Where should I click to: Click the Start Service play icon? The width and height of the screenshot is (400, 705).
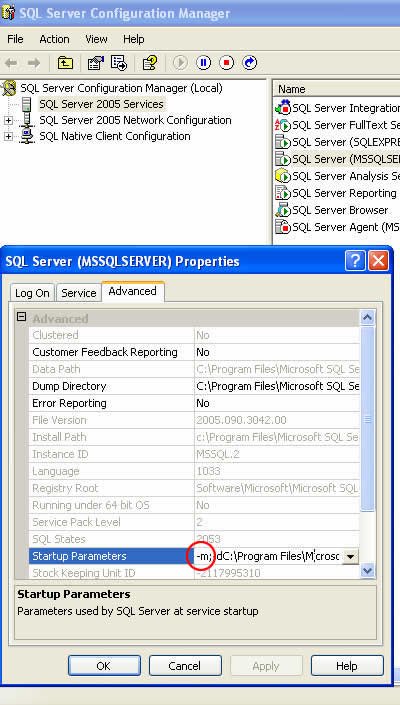pyautogui.click(x=180, y=62)
